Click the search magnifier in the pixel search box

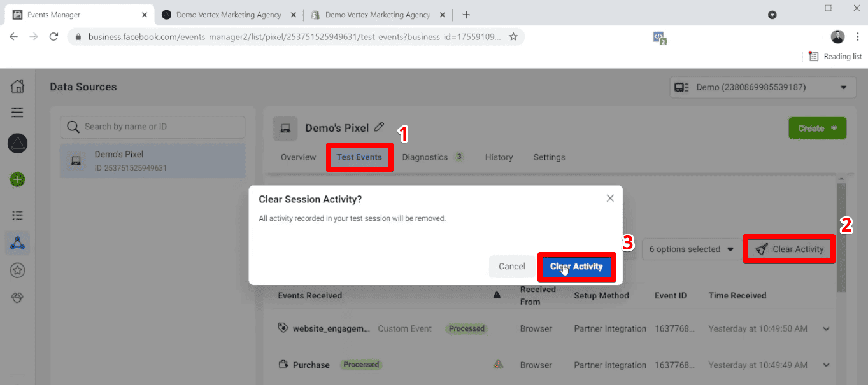tap(73, 127)
